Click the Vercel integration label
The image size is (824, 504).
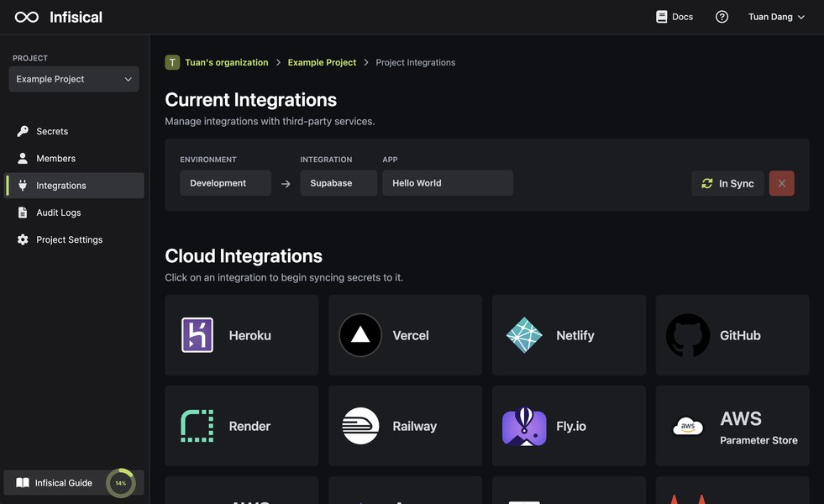(411, 335)
